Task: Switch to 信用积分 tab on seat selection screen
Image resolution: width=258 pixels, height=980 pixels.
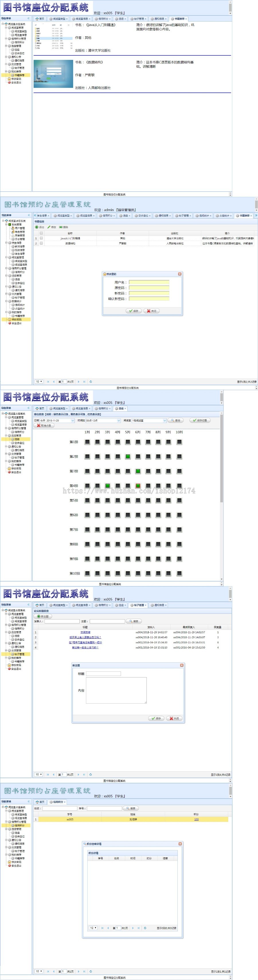Action: 103,408
